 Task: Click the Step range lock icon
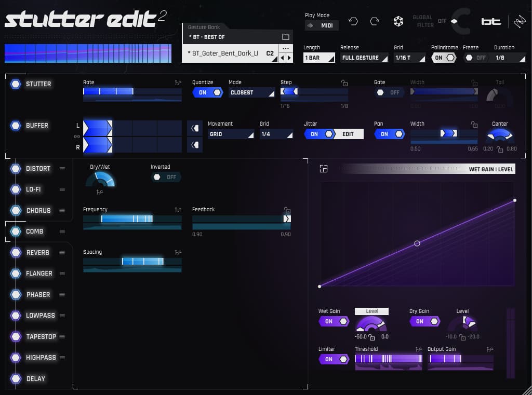coord(344,83)
